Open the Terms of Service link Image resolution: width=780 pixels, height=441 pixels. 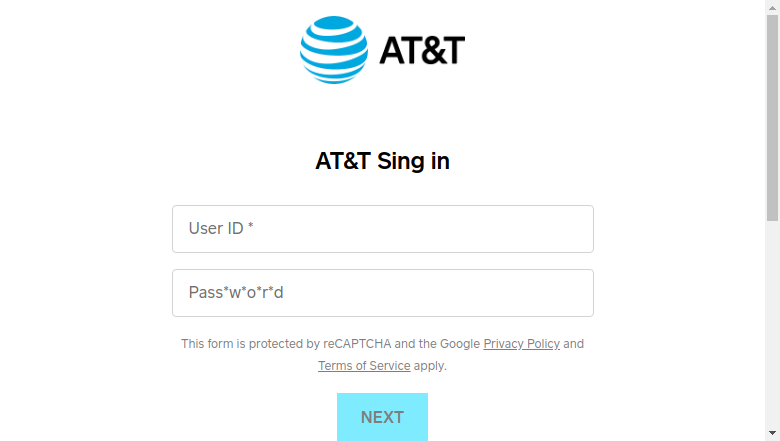pyautogui.click(x=364, y=365)
